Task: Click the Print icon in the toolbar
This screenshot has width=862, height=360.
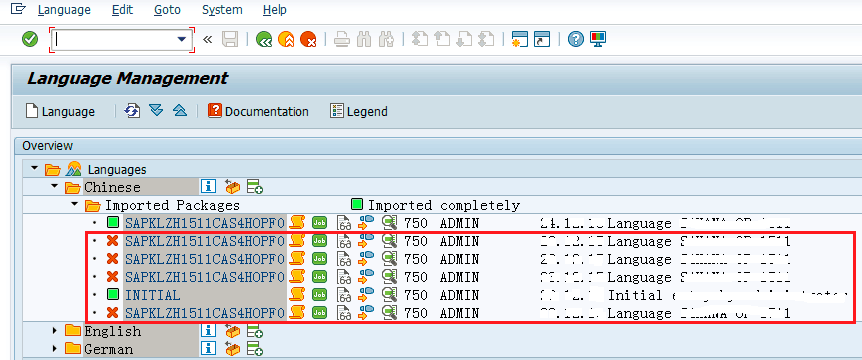Action: 342,40
